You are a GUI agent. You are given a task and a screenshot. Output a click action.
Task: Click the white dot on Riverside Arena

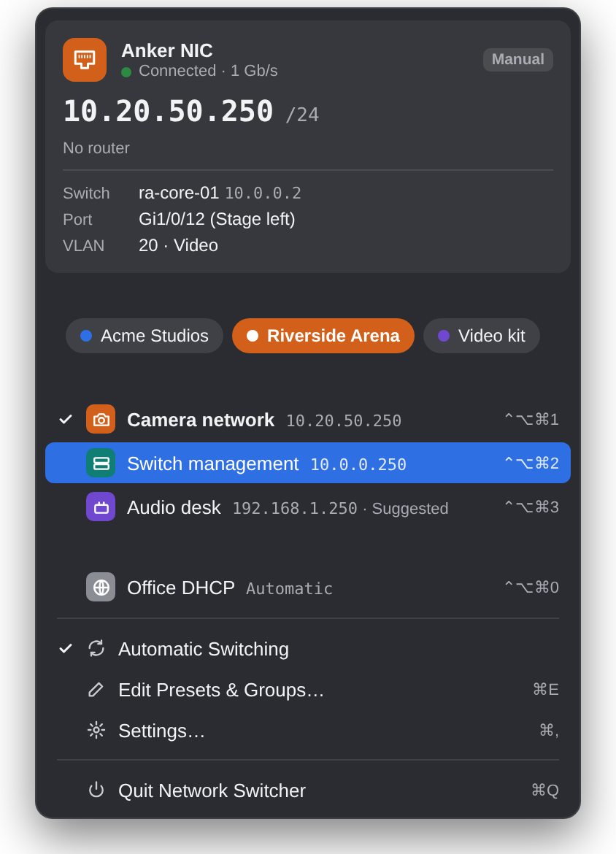[x=253, y=336]
